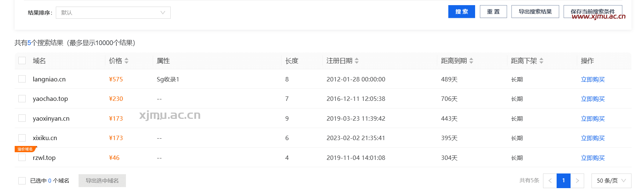The image size is (644, 194).
Task: Check the rzwl.top row checkbox
Action: point(22,157)
